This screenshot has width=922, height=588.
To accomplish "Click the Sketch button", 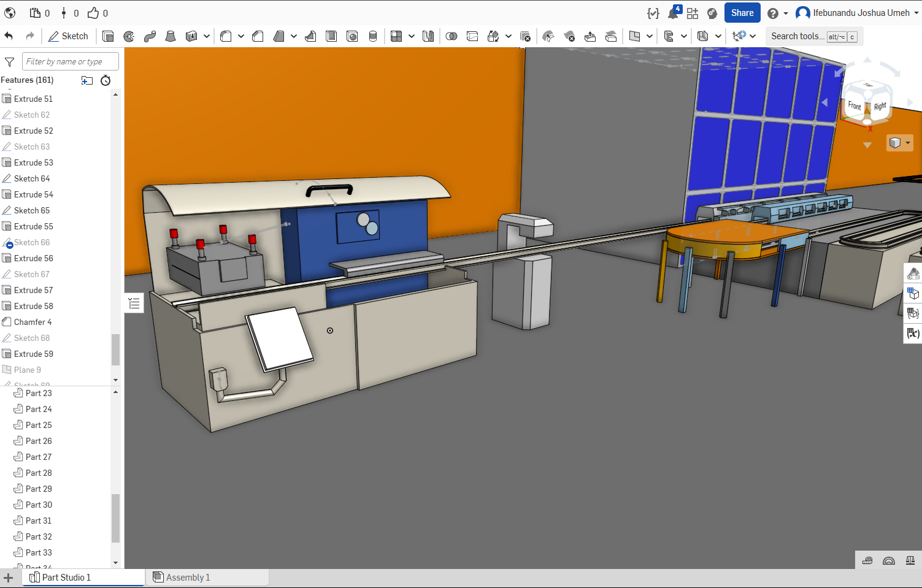I will point(68,36).
